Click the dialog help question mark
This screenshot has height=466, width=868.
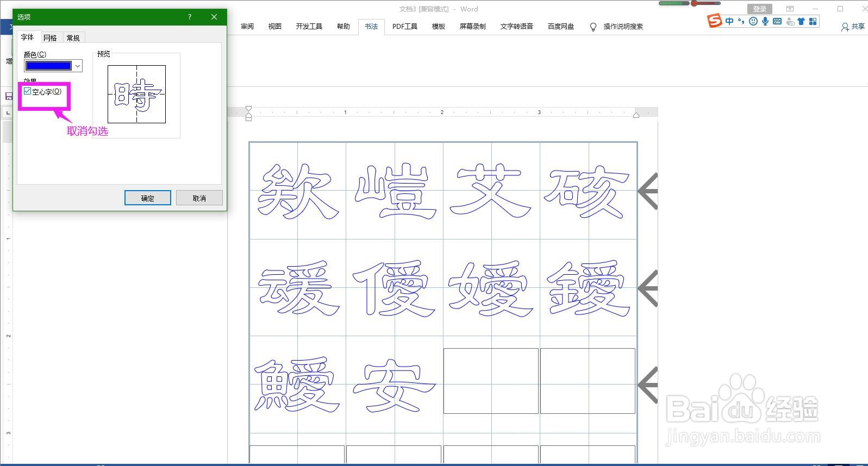[x=190, y=17]
